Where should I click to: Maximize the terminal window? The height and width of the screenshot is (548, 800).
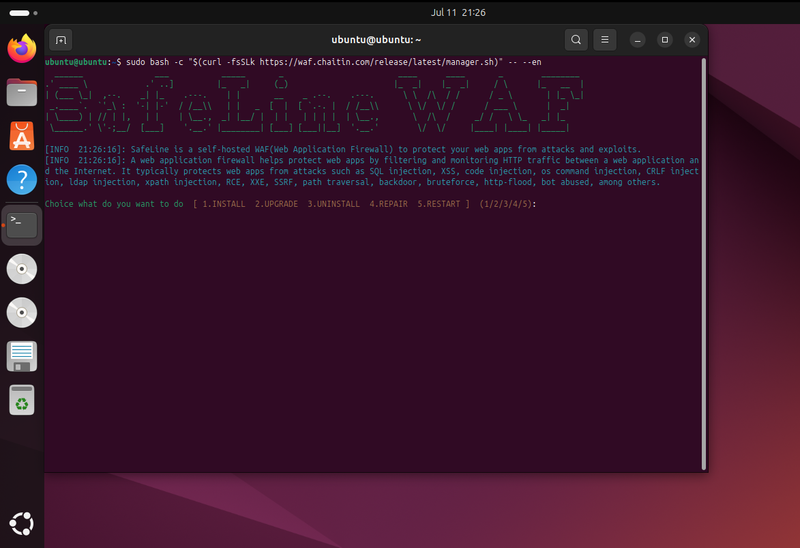(x=665, y=40)
